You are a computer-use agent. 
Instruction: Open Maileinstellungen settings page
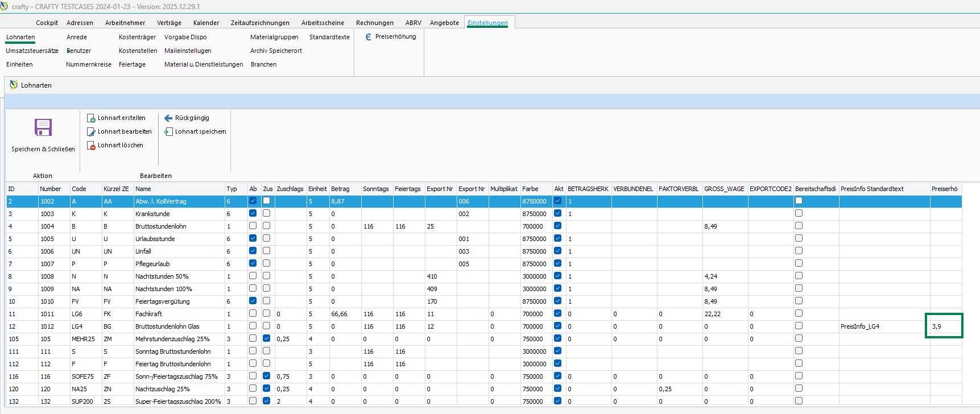click(x=188, y=51)
